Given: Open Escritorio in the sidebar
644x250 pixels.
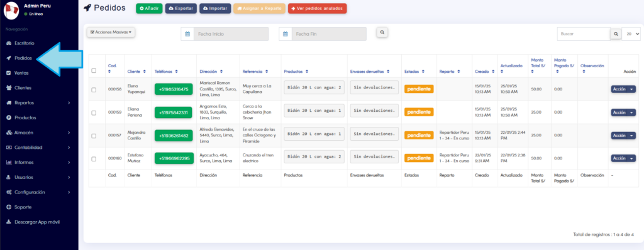Looking at the screenshot, I should [x=25, y=43].
